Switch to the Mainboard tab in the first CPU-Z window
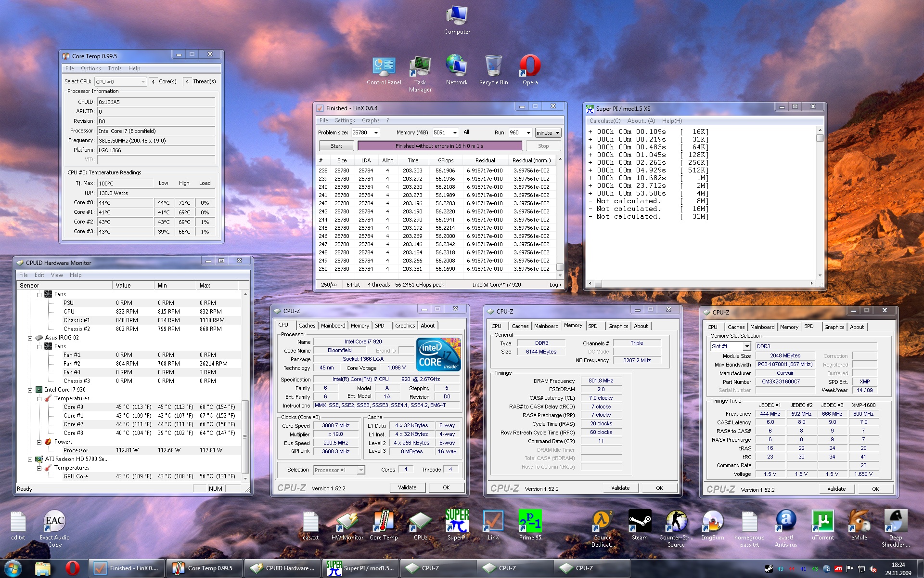924x578 pixels. click(x=333, y=326)
